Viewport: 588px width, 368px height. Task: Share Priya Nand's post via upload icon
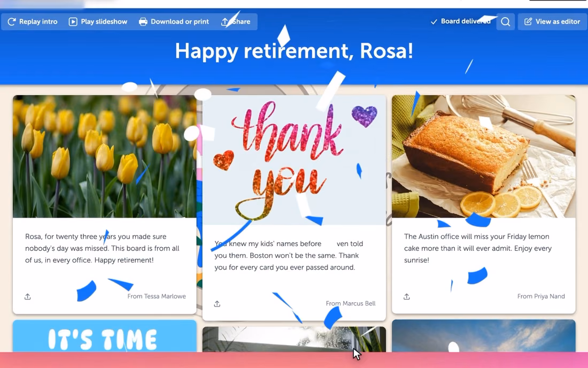(407, 297)
